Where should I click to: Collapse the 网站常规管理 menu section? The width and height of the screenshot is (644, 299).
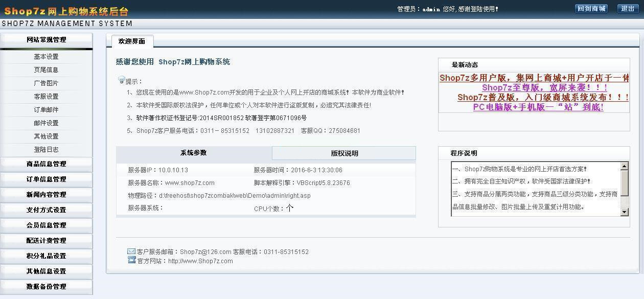(x=46, y=40)
